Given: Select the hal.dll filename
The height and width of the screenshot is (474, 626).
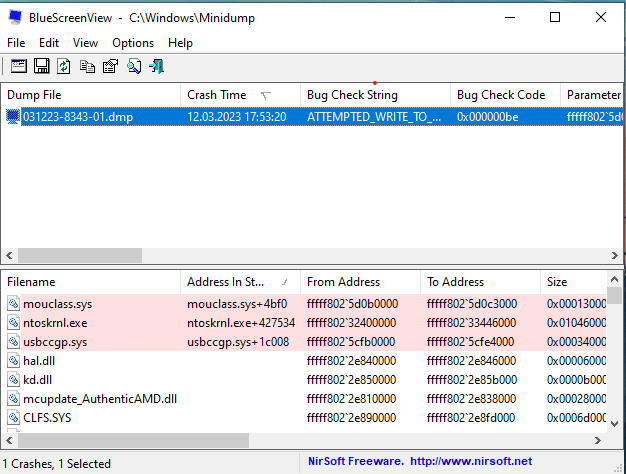Looking at the screenshot, I should coord(39,361).
